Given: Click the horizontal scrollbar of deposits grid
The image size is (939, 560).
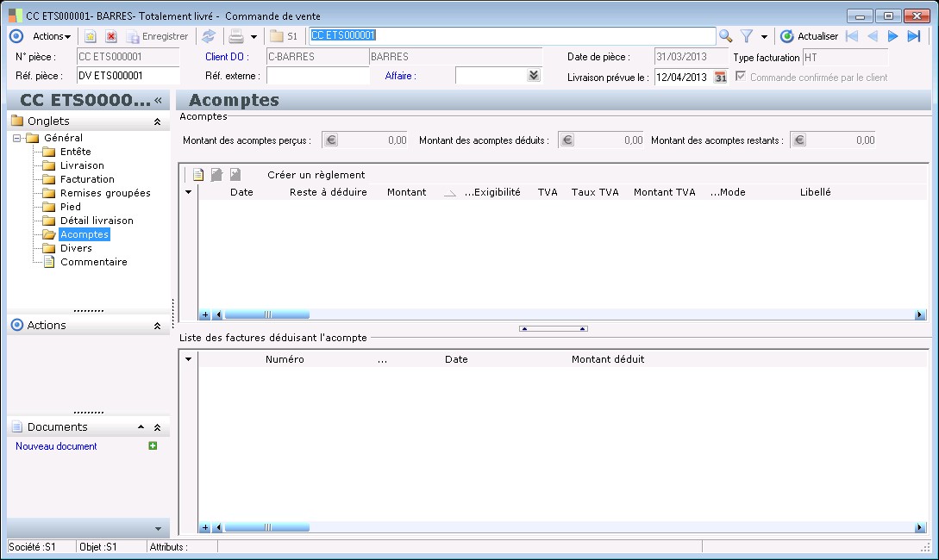Looking at the screenshot, I should (x=267, y=315).
